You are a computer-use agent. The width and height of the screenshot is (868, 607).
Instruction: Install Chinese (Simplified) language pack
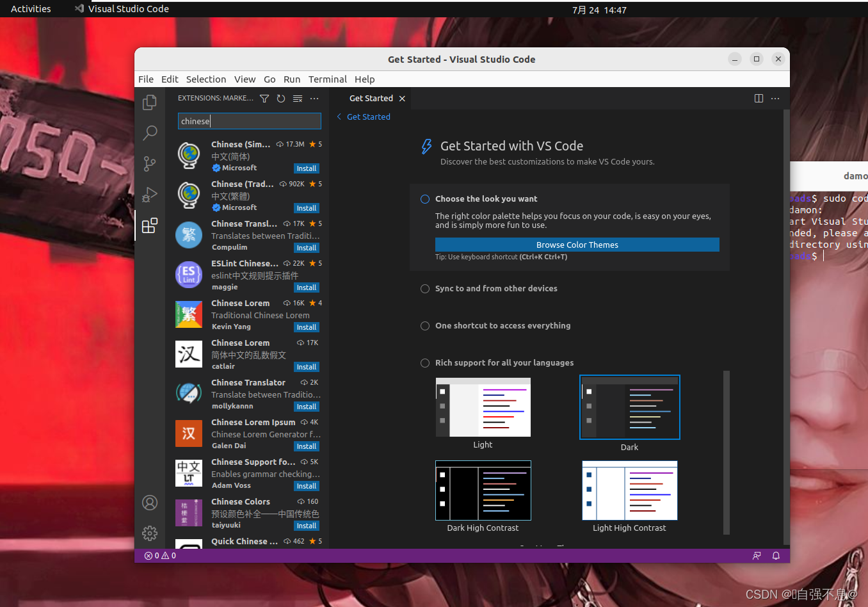[307, 168]
